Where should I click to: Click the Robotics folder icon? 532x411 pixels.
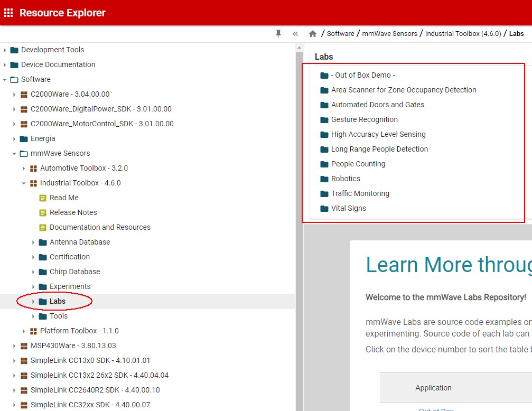coord(324,179)
